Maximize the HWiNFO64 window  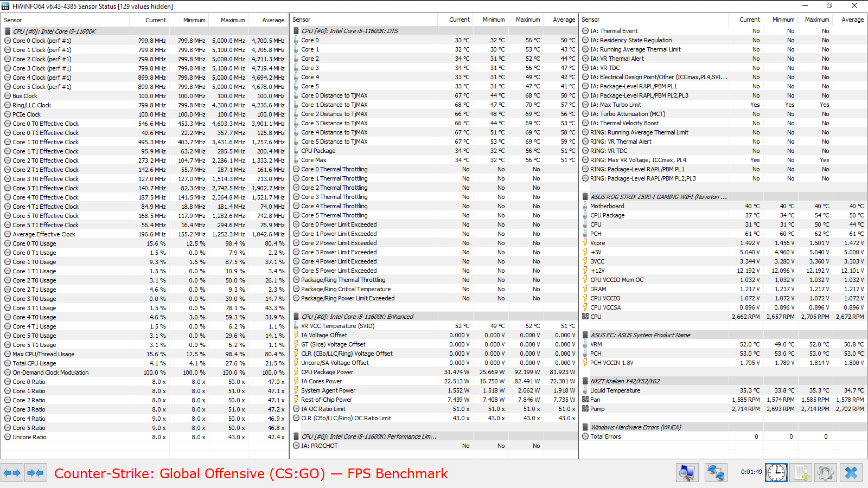pos(829,6)
